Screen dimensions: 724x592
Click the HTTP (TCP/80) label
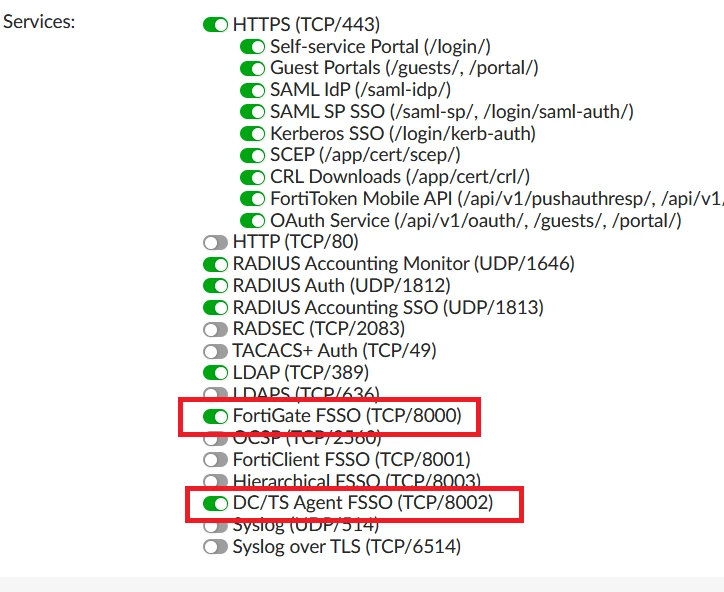click(x=296, y=242)
